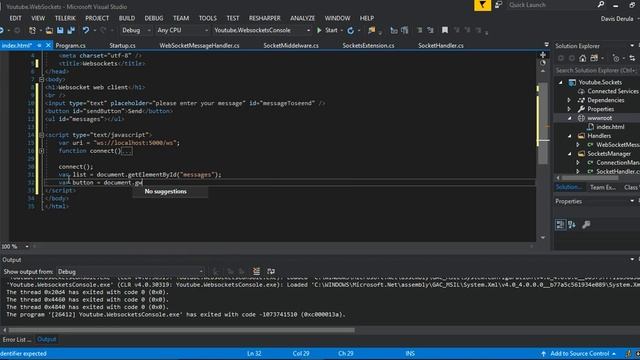Click the browser refresh icon in the toolbar
The image size is (640, 360).
pos(351,30)
